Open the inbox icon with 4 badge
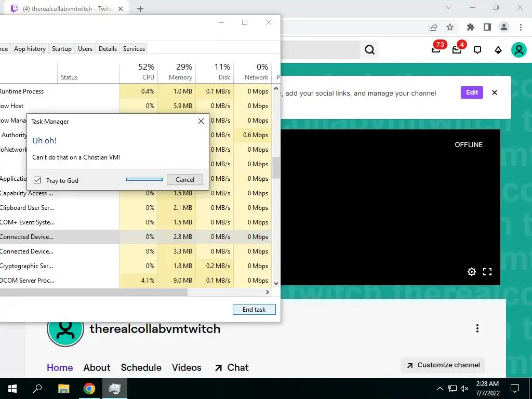Screen dimensions: 532x399 pos(457,49)
